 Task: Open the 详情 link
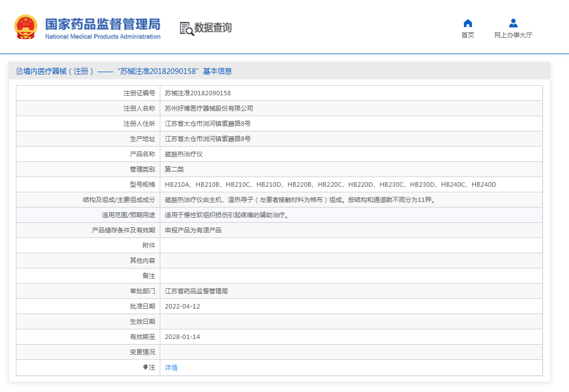[171, 368]
